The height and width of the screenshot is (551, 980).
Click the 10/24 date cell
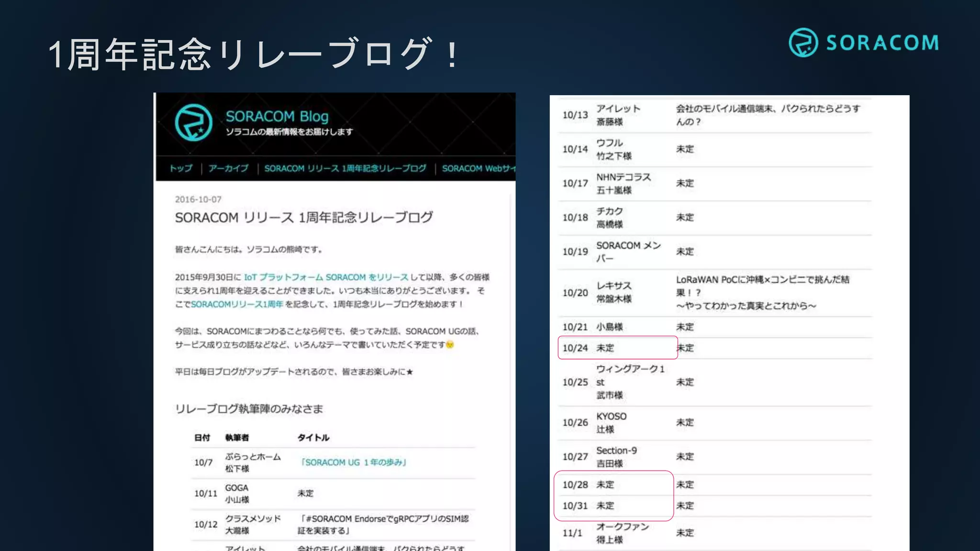click(x=575, y=348)
